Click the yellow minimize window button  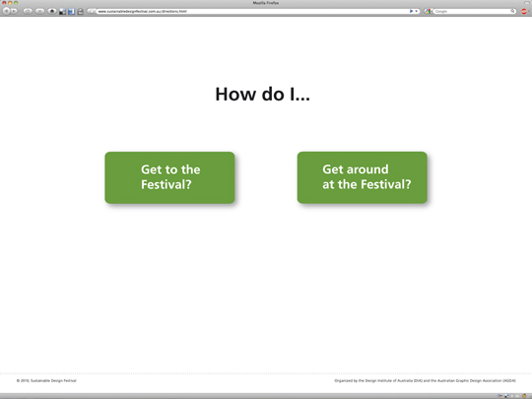[10, 3]
